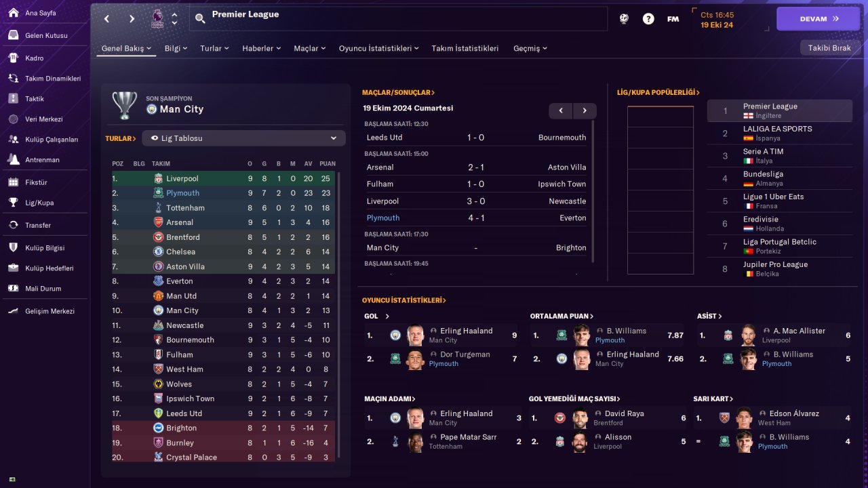The image size is (868, 488).
Task: Show next match day with right arrow
Action: pos(585,110)
